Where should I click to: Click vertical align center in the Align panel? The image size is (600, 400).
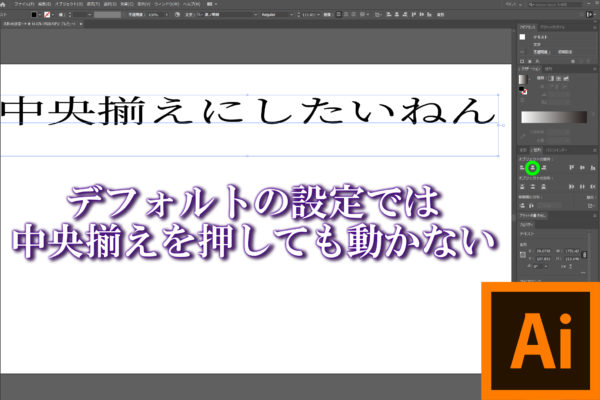click(582, 167)
